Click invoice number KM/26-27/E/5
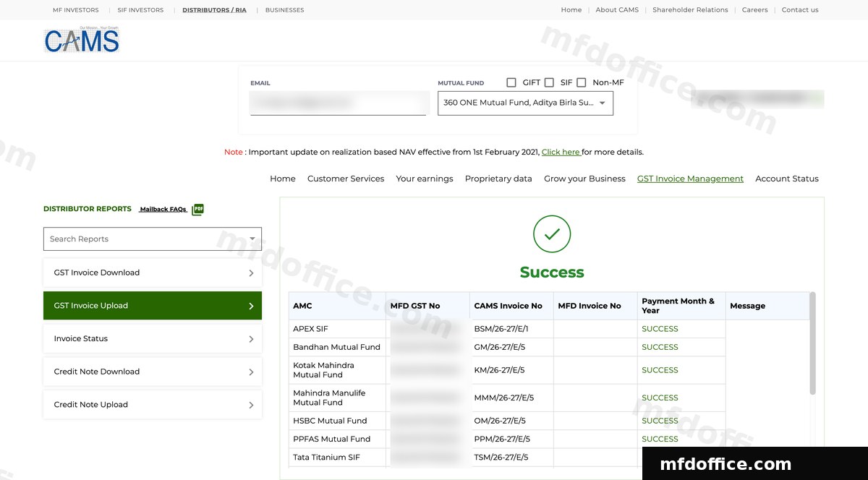This screenshot has height=480, width=868. pos(499,370)
